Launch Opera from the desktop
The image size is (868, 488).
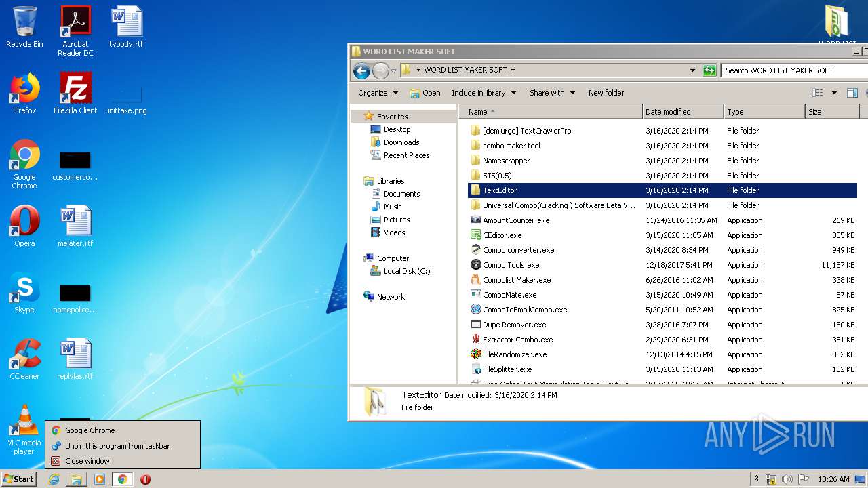[x=24, y=226]
